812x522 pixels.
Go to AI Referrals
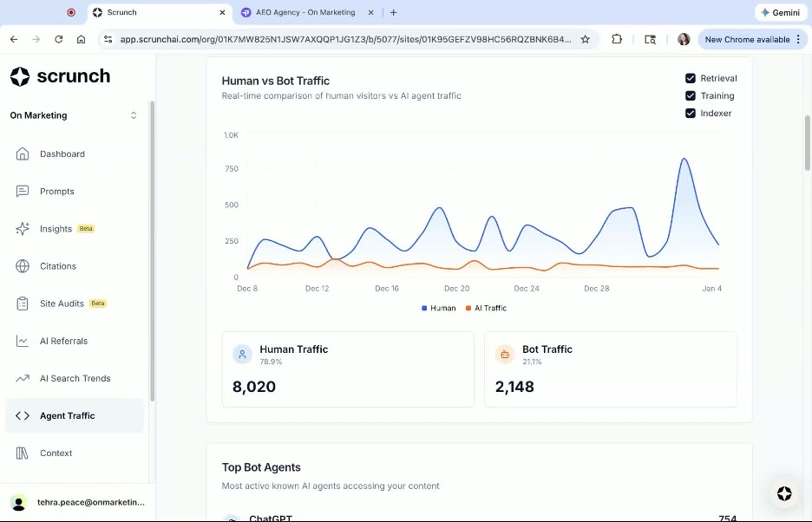click(62, 340)
